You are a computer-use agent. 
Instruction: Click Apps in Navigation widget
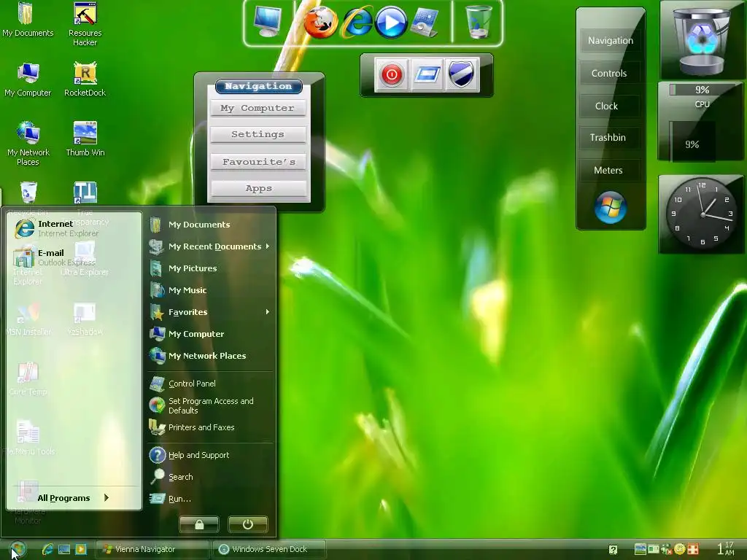click(258, 189)
